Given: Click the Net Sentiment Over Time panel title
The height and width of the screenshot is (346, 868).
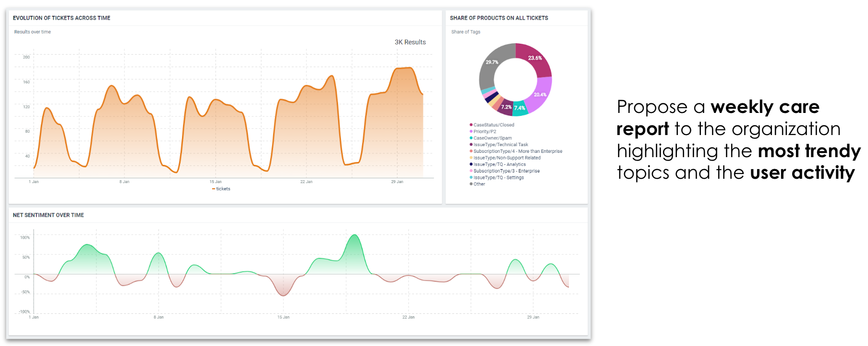Looking at the screenshot, I should 48,215.
